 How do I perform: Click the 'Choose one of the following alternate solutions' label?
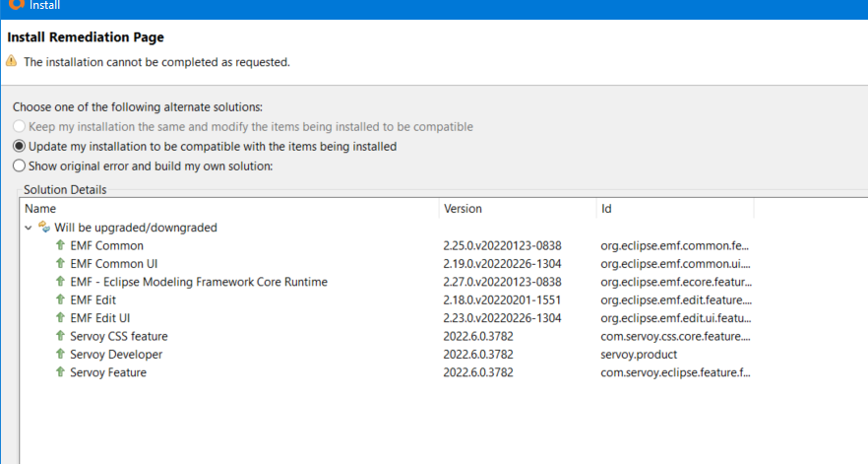click(138, 107)
